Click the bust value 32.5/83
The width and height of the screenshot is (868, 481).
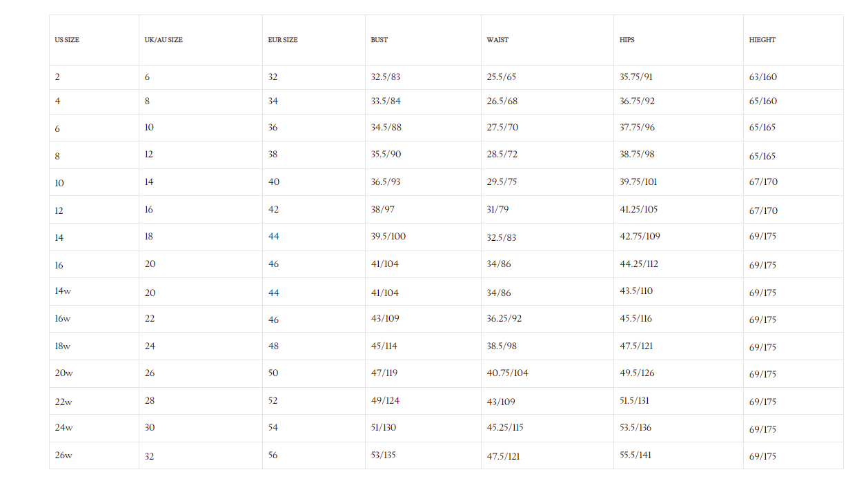385,77
